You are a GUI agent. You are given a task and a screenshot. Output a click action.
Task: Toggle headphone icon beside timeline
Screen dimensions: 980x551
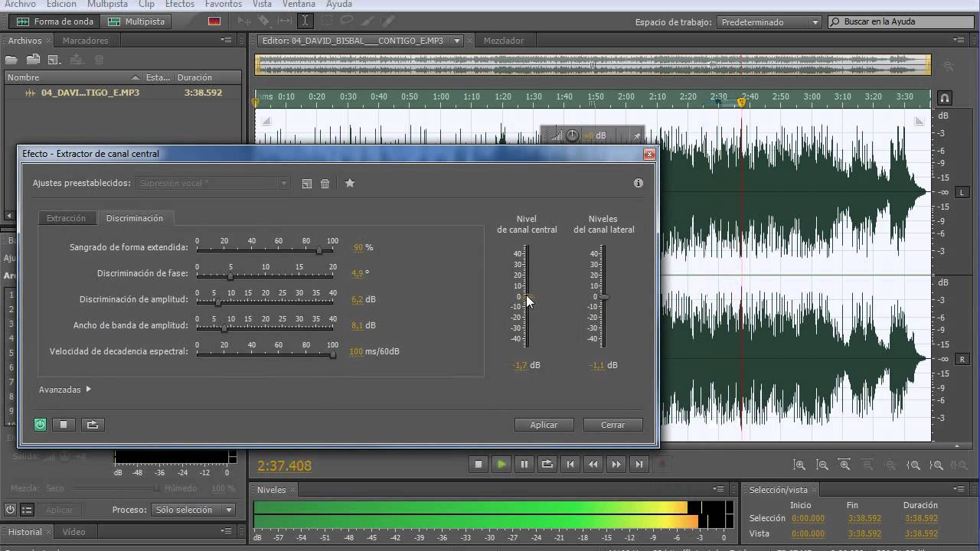tap(945, 98)
